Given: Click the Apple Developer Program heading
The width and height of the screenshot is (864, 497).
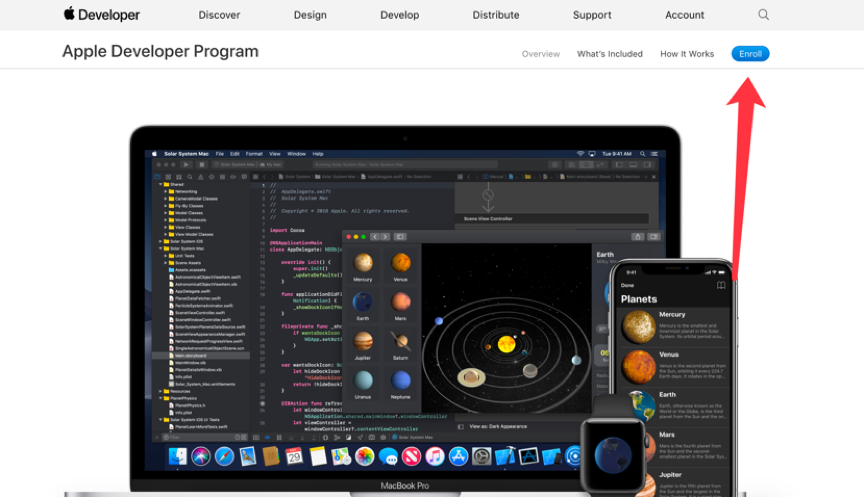Looking at the screenshot, I should [160, 51].
